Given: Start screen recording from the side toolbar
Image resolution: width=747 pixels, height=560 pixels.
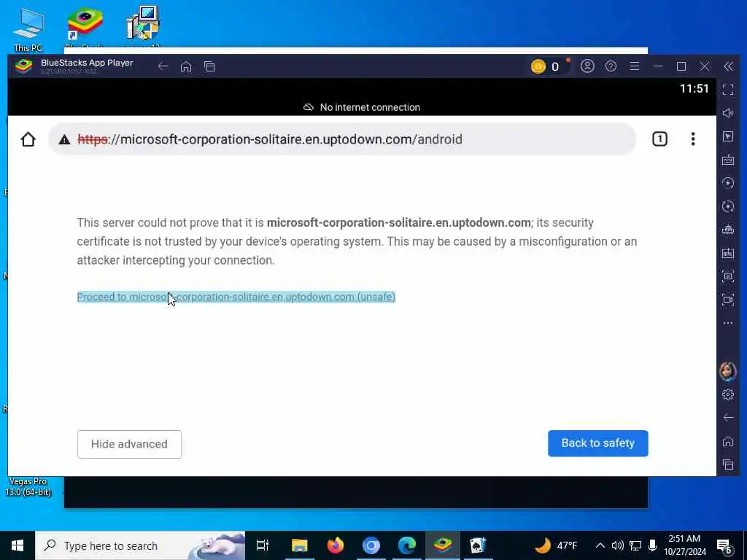Looking at the screenshot, I should click(x=727, y=300).
